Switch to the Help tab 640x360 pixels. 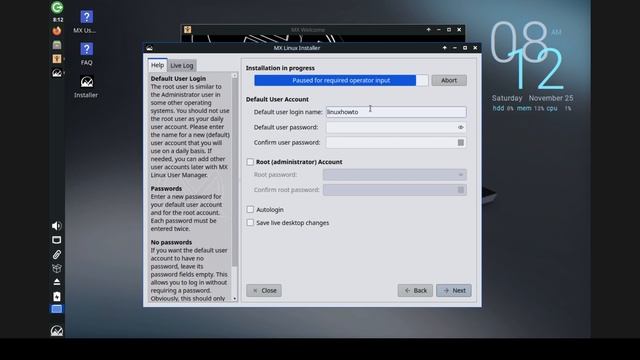[157, 65]
